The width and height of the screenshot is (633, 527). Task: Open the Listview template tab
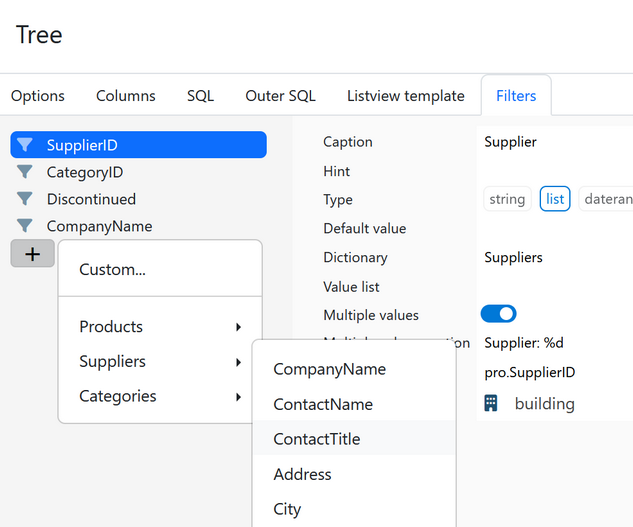tap(406, 96)
